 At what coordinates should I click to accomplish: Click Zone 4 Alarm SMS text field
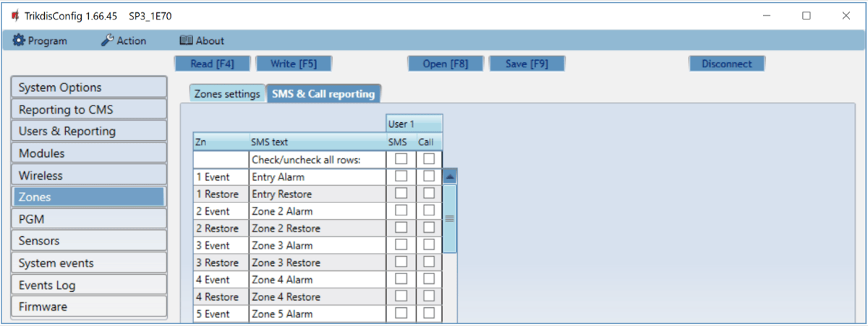(x=317, y=280)
